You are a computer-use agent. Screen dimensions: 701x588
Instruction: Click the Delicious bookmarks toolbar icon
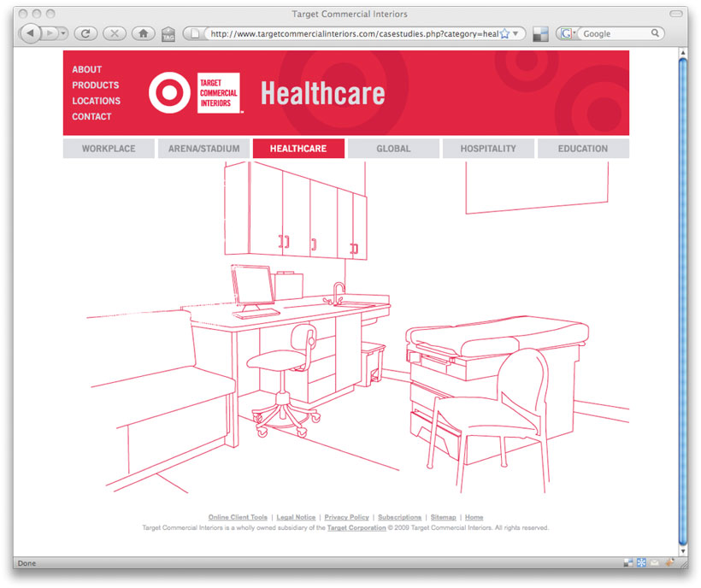(x=540, y=34)
